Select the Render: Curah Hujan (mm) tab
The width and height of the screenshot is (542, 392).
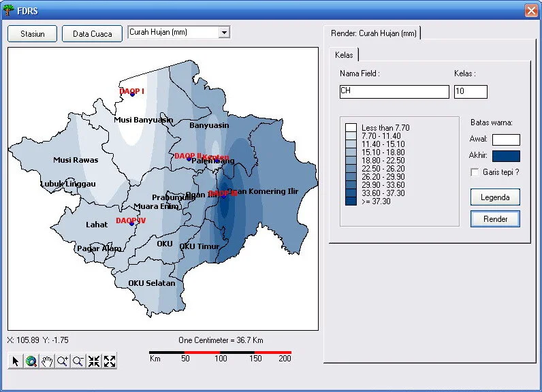(372, 33)
